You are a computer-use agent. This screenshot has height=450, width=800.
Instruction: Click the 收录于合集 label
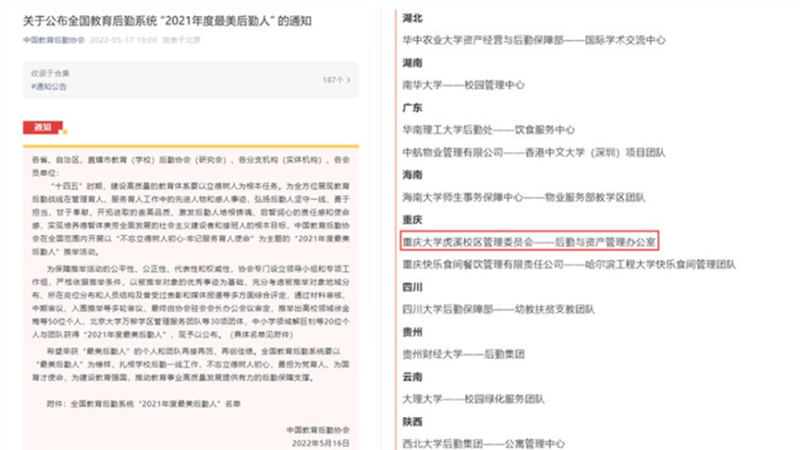pyautogui.click(x=50, y=73)
